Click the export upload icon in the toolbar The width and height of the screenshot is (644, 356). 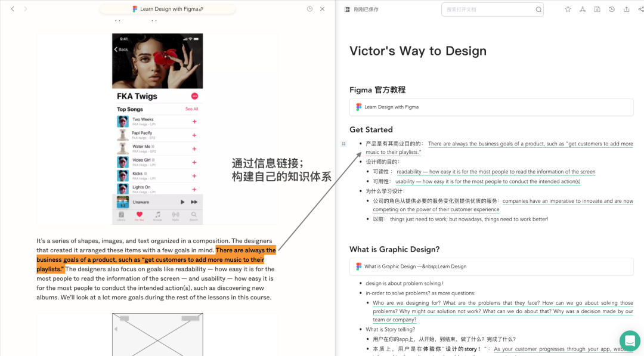[x=626, y=9]
